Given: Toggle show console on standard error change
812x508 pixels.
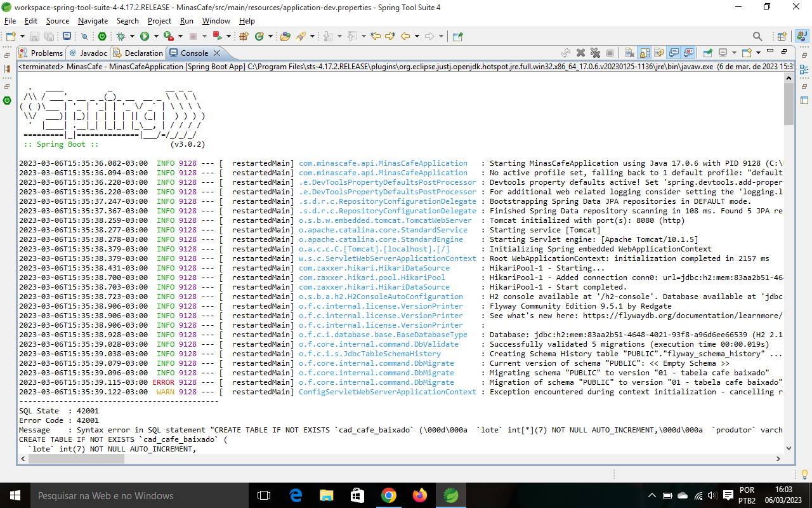Looking at the screenshot, I should [x=688, y=53].
